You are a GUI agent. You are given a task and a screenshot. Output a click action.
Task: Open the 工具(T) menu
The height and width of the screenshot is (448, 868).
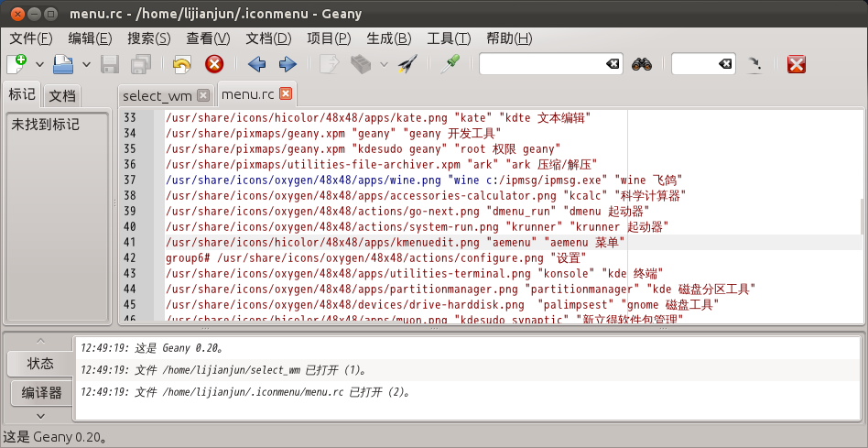(449, 38)
